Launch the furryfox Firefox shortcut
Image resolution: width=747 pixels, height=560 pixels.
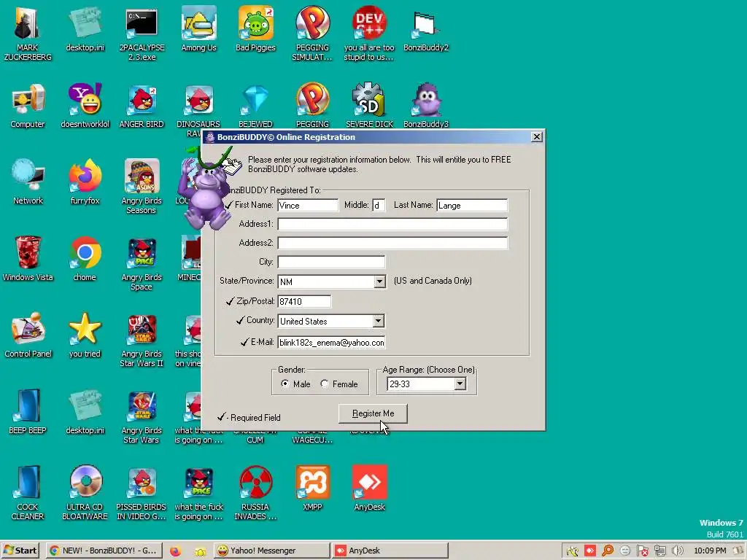pyautogui.click(x=85, y=182)
